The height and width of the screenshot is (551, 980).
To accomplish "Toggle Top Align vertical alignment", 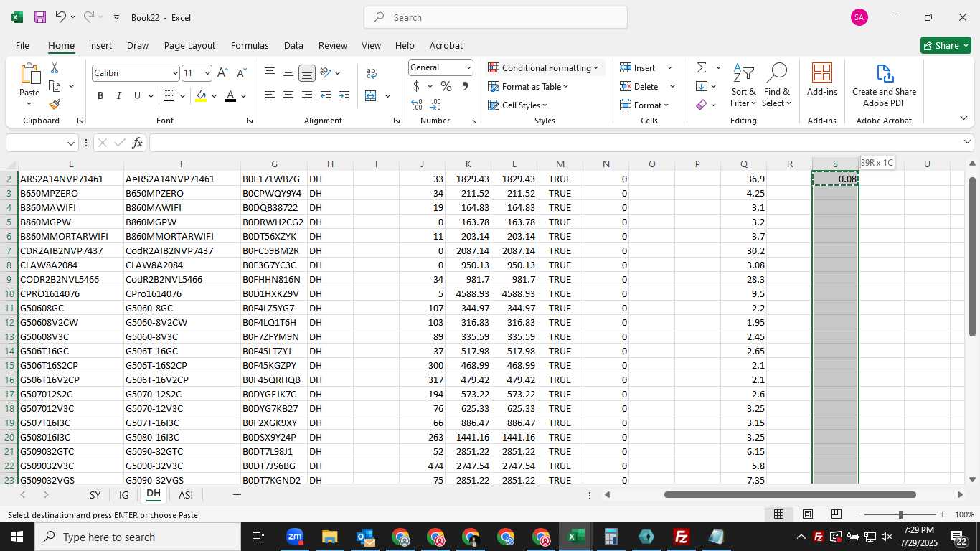I will [x=270, y=73].
